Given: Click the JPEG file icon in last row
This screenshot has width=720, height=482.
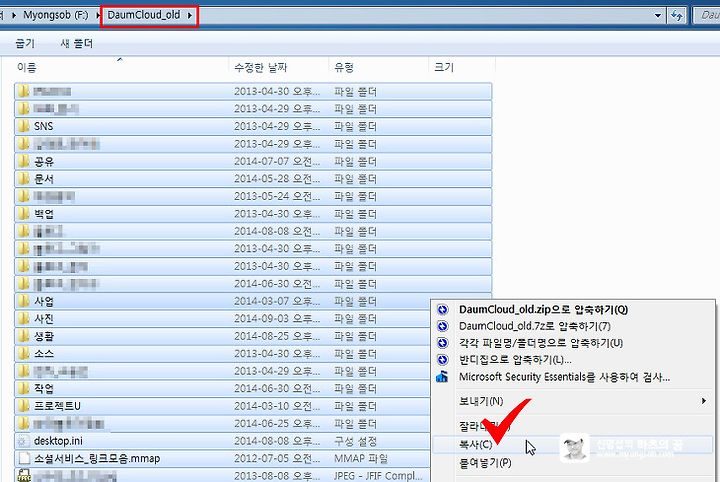Looking at the screenshot, I should (23, 476).
